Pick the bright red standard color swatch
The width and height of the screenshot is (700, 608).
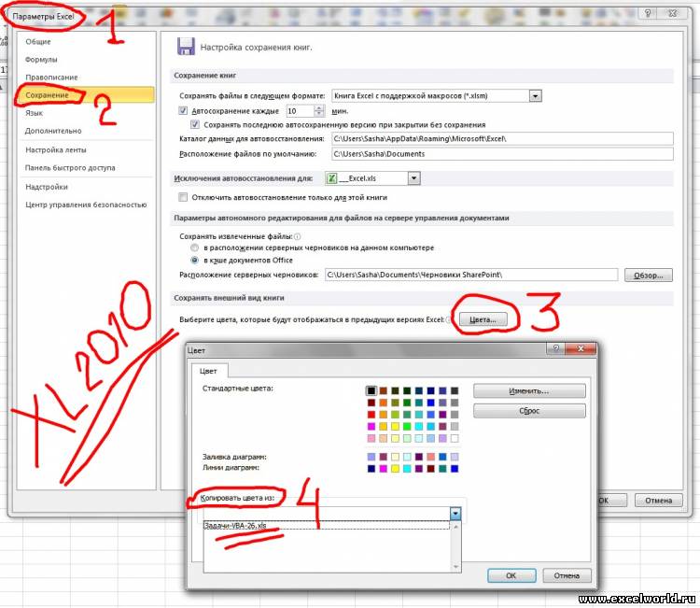pos(371,415)
